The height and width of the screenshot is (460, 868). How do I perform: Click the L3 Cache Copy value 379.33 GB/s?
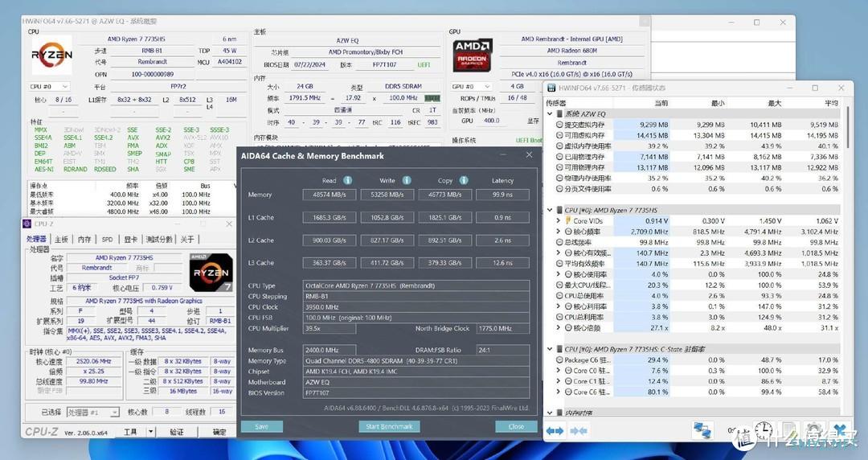click(x=444, y=263)
